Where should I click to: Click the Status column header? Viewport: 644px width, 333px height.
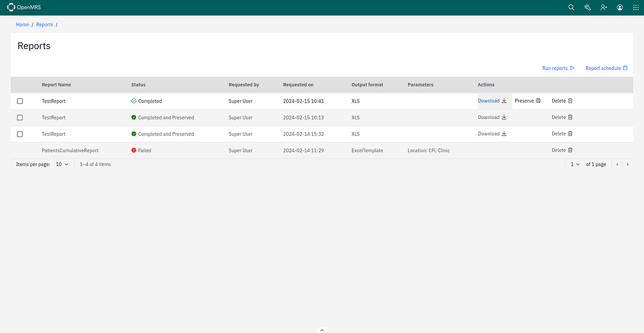[x=138, y=85]
